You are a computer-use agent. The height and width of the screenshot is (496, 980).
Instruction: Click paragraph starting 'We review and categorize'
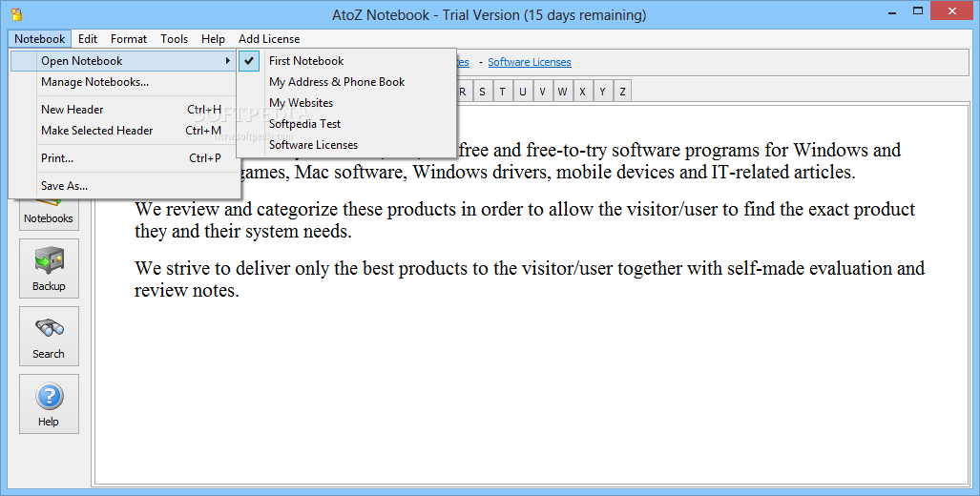[525, 220]
